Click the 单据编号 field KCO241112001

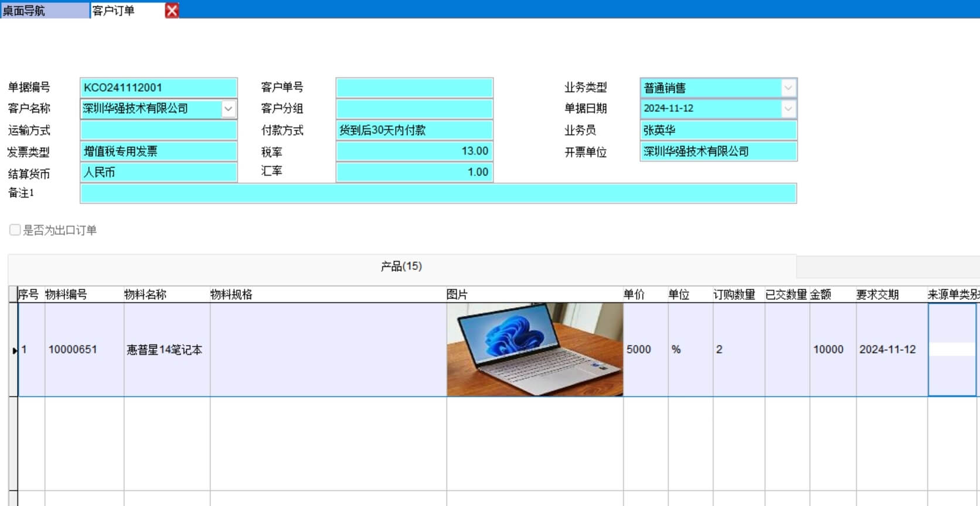(158, 88)
